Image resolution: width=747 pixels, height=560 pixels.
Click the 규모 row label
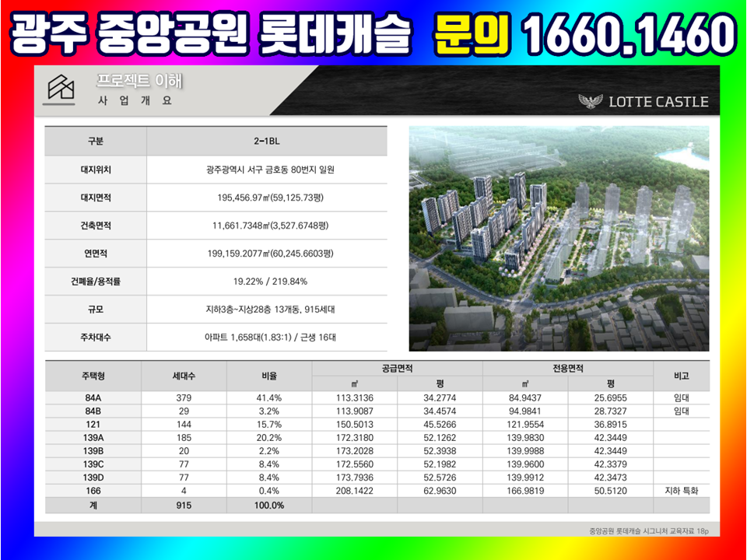(95, 309)
